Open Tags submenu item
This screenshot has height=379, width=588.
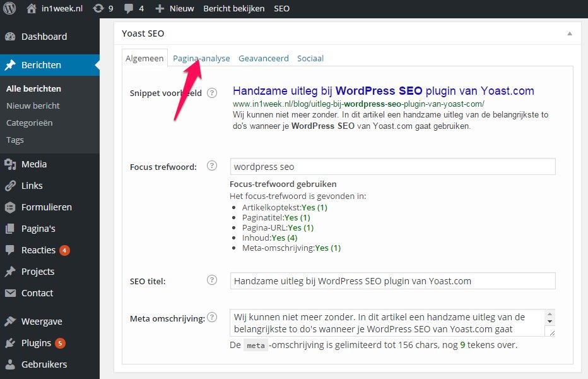point(15,140)
